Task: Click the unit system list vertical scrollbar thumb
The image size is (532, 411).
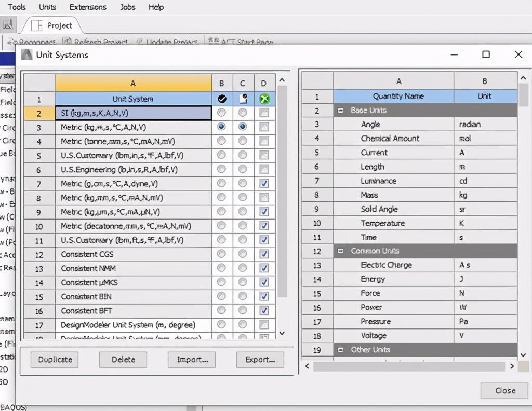Action: 282,191
